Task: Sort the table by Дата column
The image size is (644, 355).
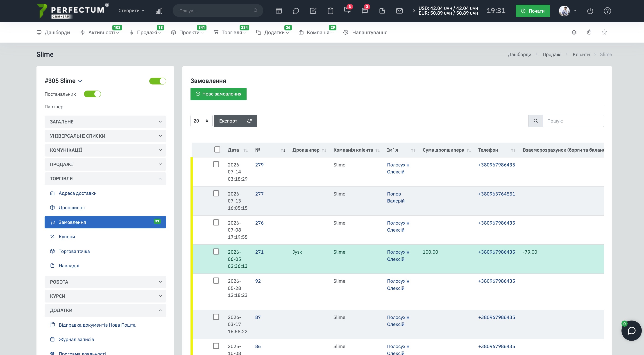Action: (238, 150)
